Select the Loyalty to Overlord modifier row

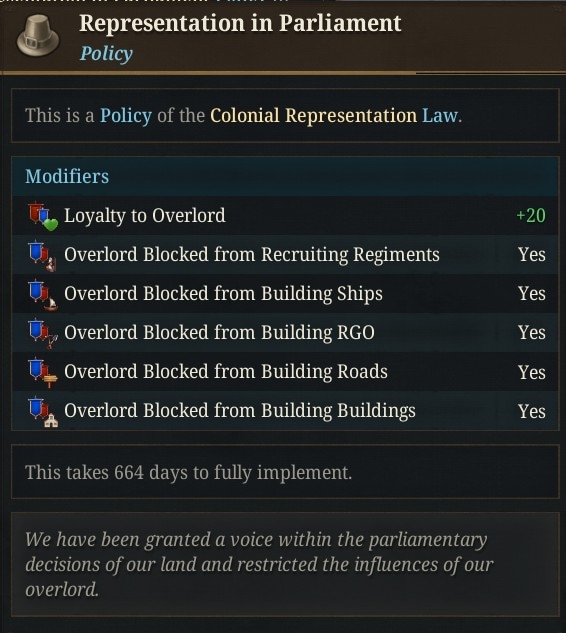pos(285,216)
